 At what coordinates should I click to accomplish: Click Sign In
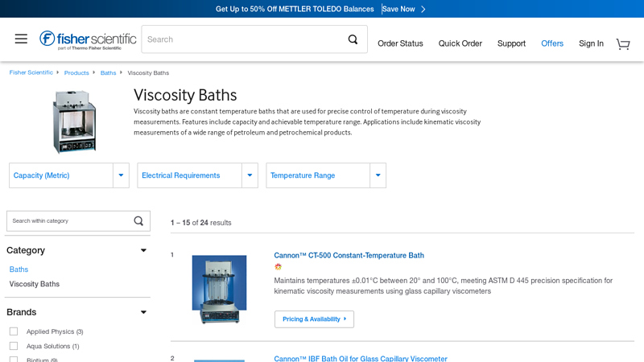[591, 43]
